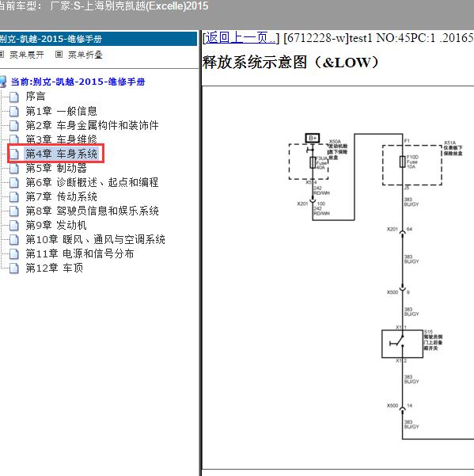Open 第10章 暖风、通风与空调系统

tap(95, 239)
